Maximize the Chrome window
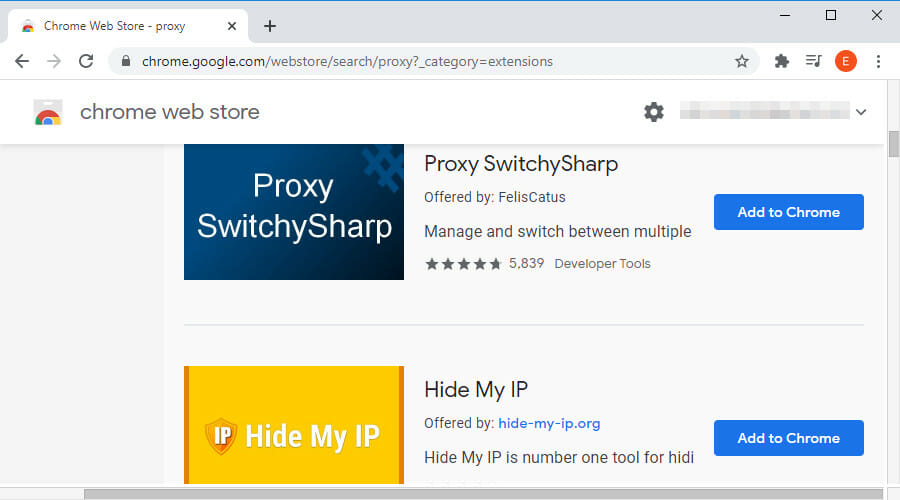 coord(831,15)
